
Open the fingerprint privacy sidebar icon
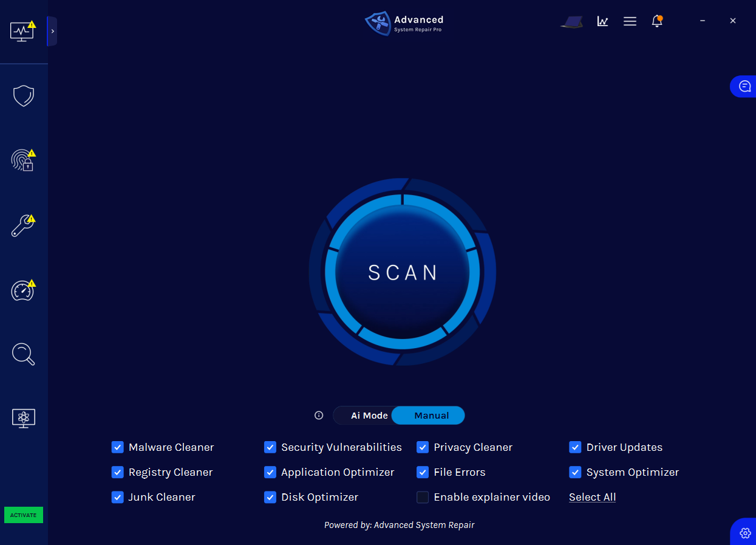[x=23, y=160]
